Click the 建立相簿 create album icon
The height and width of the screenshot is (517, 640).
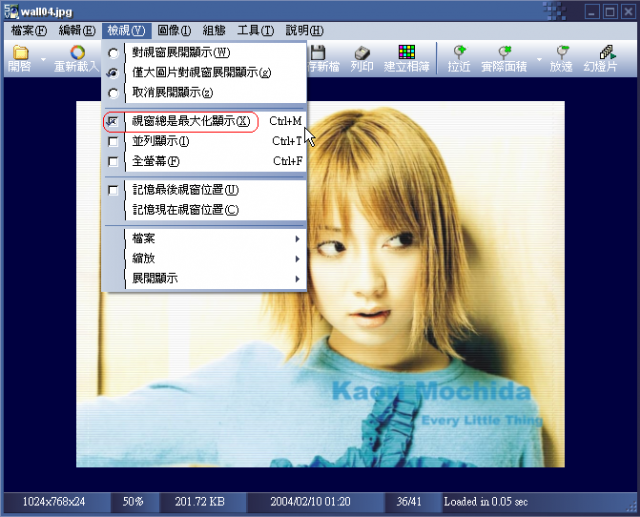[407, 52]
